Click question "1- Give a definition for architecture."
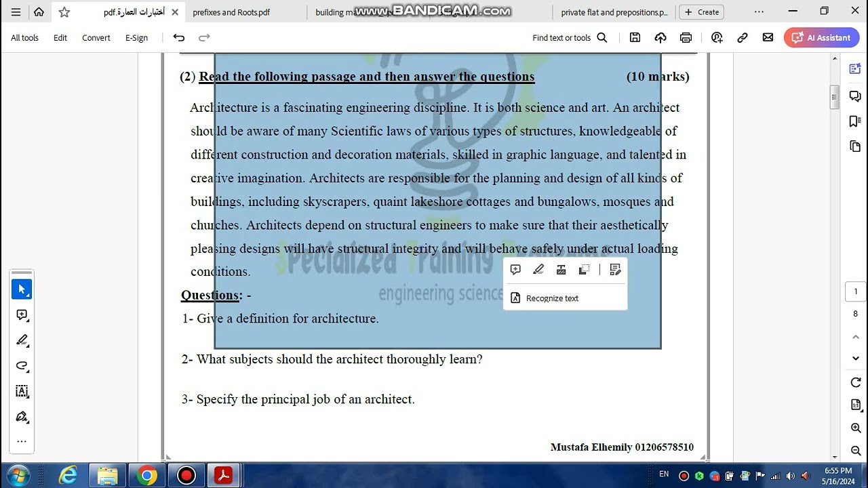 (x=280, y=319)
